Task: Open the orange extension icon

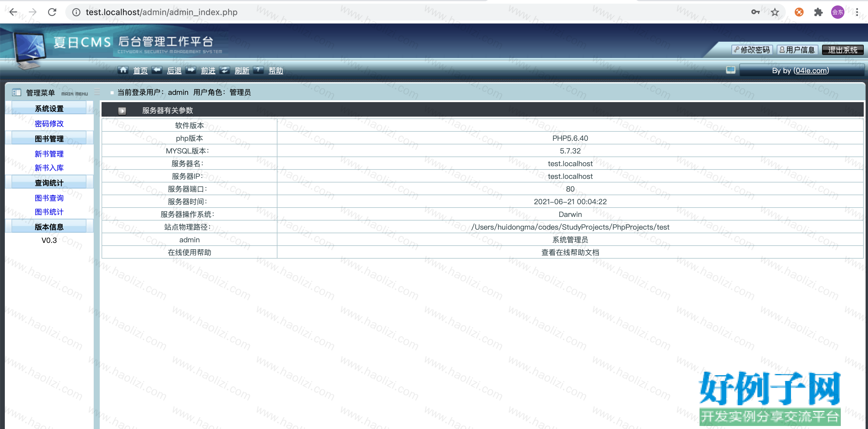Action: click(799, 12)
